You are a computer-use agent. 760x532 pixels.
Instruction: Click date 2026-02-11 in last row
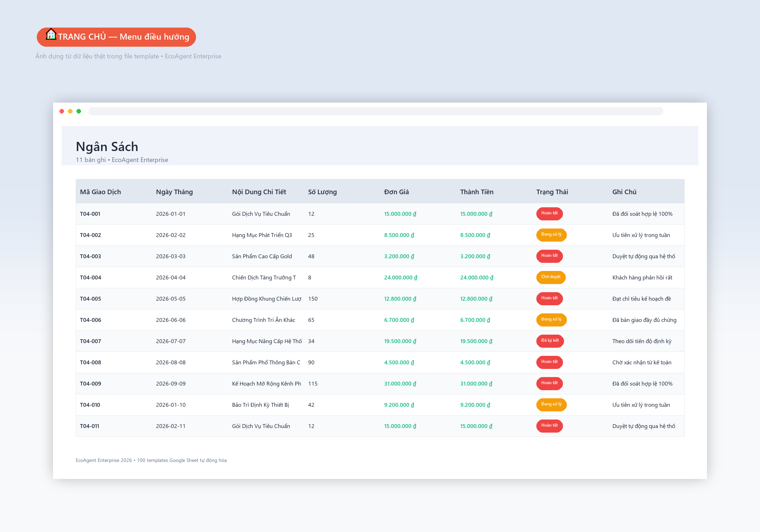(x=171, y=426)
